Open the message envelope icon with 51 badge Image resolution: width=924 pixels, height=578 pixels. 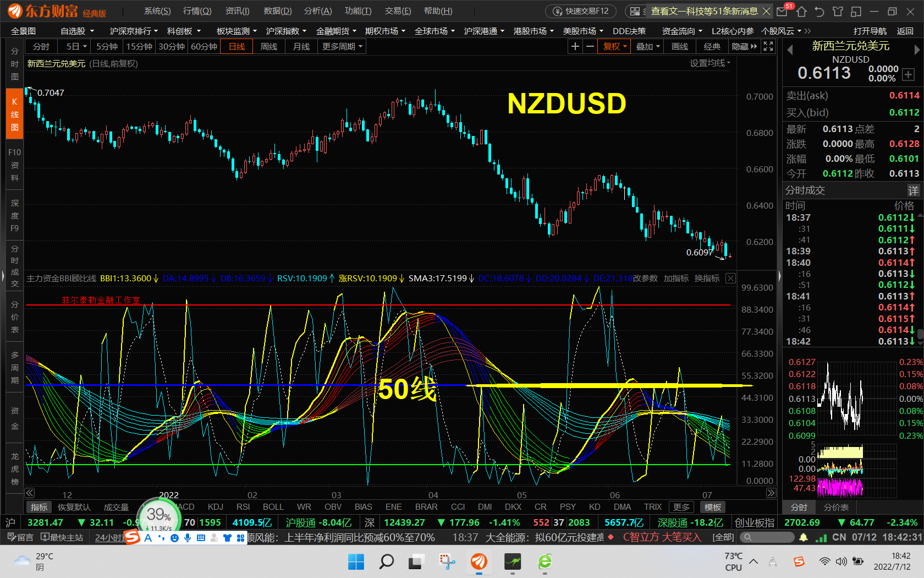(782, 10)
